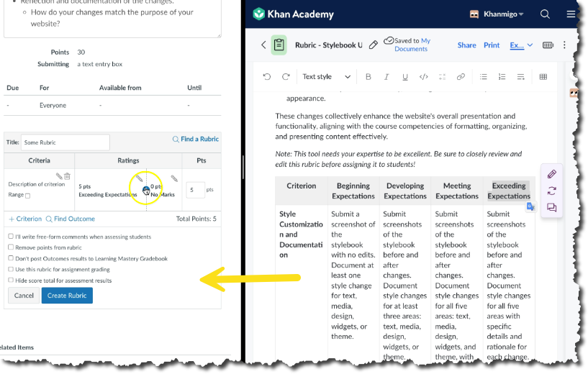Screen dimensions: 588x374
Task: Click the criterion points input field
Action: coord(195,190)
